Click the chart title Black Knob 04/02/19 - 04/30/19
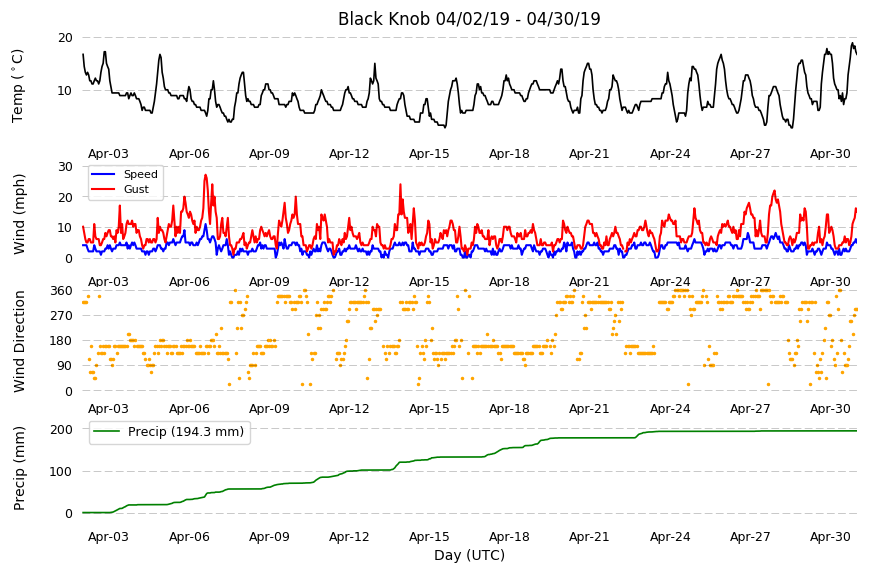The height and width of the screenshot is (573, 870). (469, 19)
